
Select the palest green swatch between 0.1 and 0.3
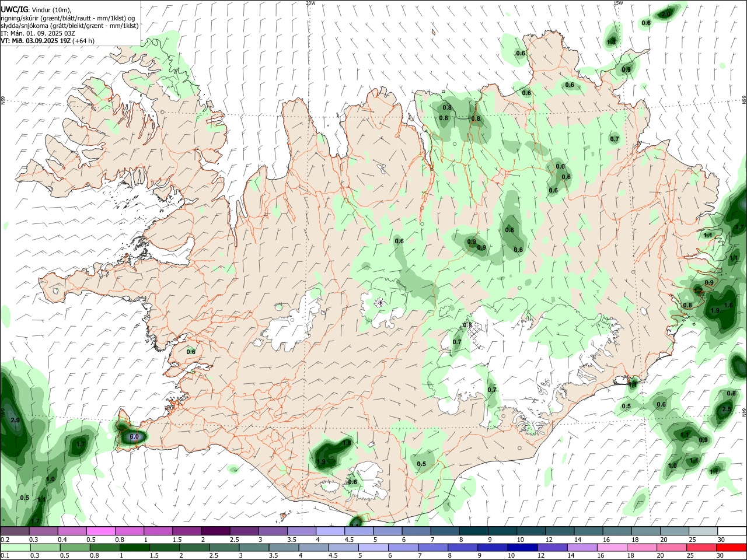pos(16,547)
